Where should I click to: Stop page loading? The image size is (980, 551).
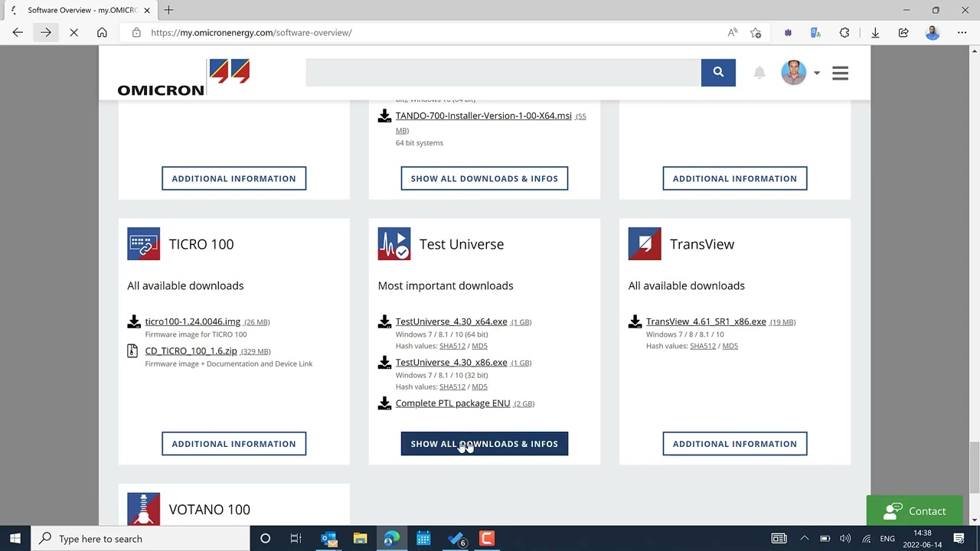[x=73, y=32]
